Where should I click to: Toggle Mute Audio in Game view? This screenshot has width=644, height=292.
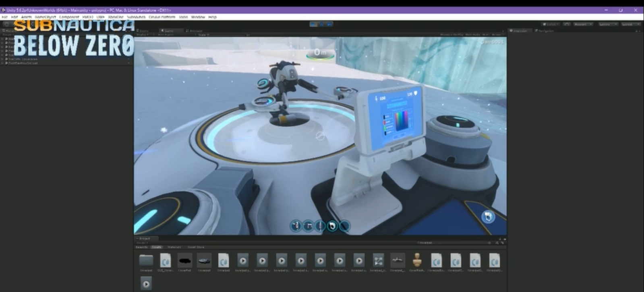coord(473,35)
